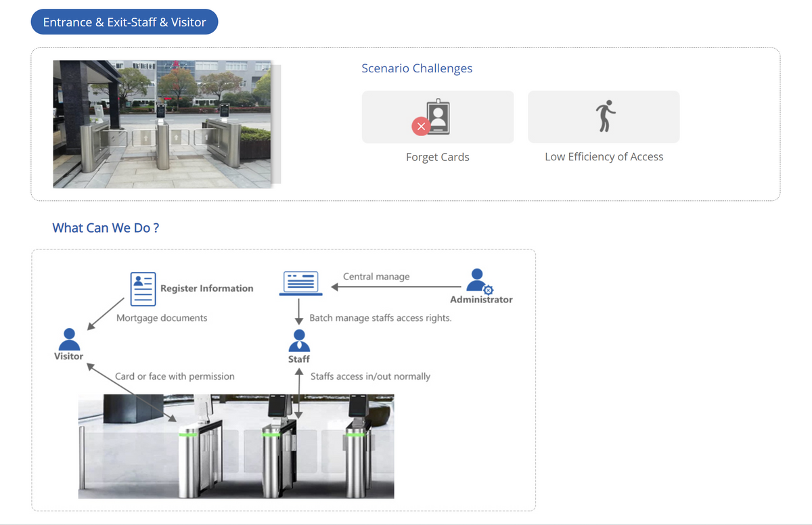Image resolution: width=812 pixels, height=525 pixels.
Task: Select the Scenario Challenges heading
Action: tap(417, 68)
